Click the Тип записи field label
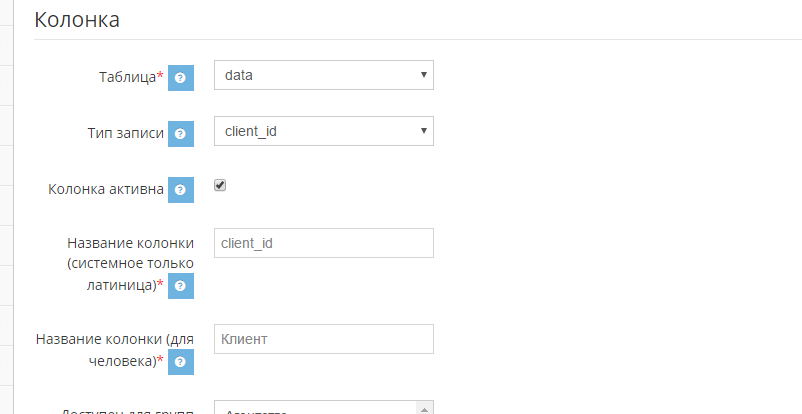The width and height of the screenshot is (802, 414). pyautogui.click(x=126, y=133)
